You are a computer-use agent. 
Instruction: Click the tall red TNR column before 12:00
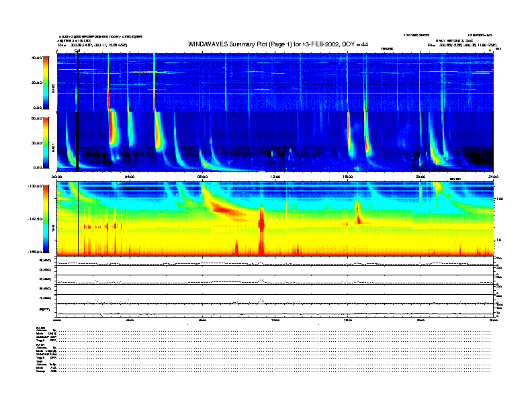click(261, 230)
